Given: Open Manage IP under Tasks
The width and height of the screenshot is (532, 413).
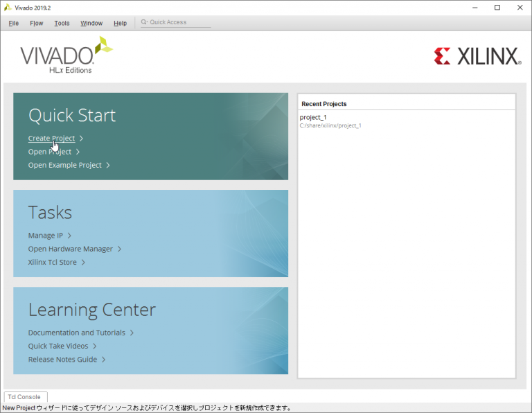Looking at the screenshot, I should click(x=45, y=236).
